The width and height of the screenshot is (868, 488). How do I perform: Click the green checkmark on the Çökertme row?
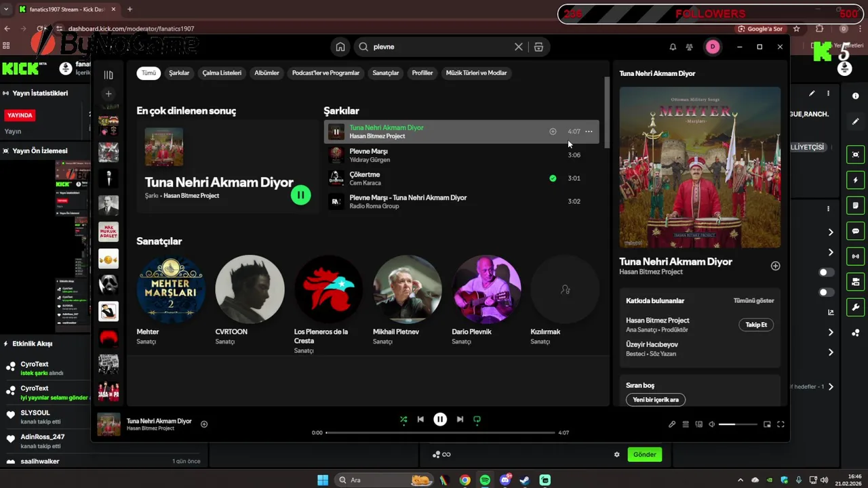pos(553,178)
